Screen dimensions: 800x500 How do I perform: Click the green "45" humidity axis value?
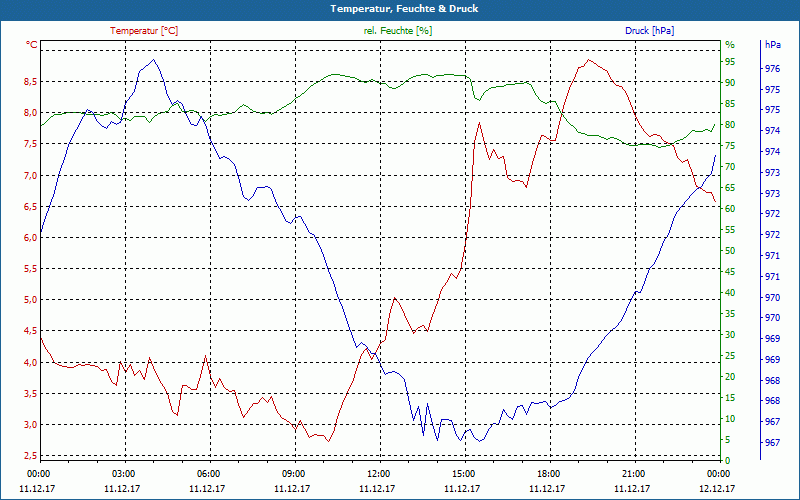click(730, 272)
